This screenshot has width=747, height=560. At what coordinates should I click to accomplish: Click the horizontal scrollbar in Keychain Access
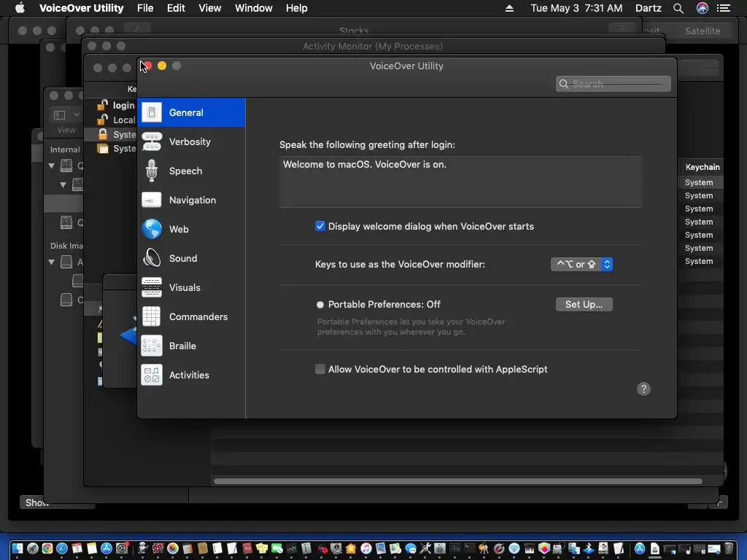coord(457,481)
